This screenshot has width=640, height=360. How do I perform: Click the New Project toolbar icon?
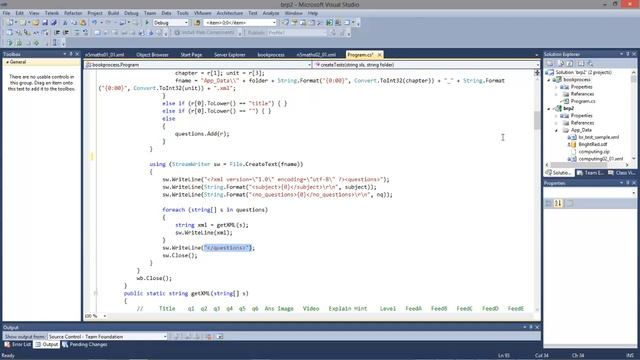[x=10, y=23]
